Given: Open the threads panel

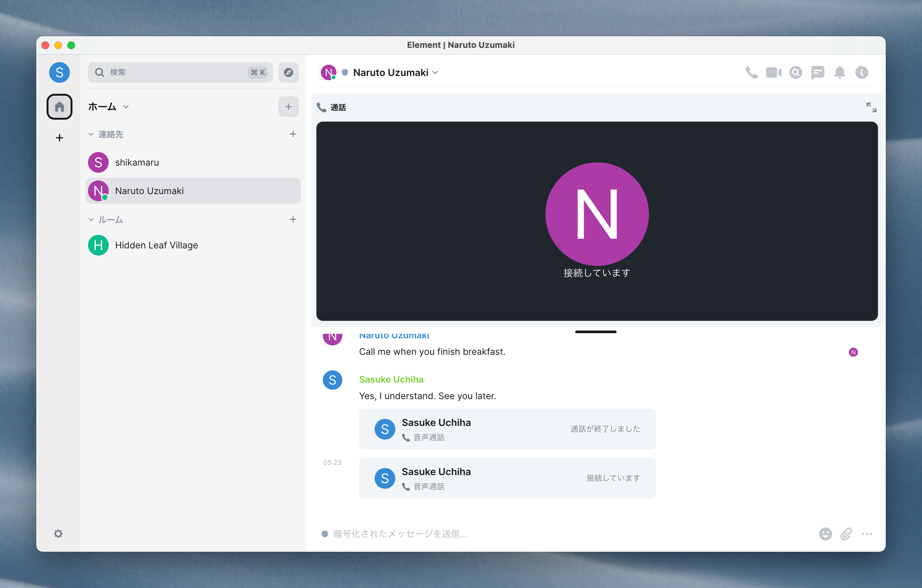Looking at the screenshot, I should click(818, 72).
